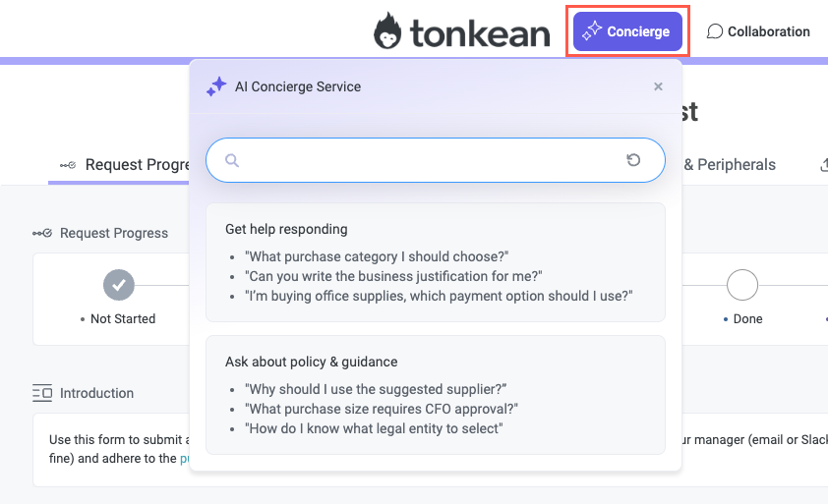Select "Why should I use the suggested supplier?"
The width and height of the screenshot is (828, 504).
pos(376,389)
